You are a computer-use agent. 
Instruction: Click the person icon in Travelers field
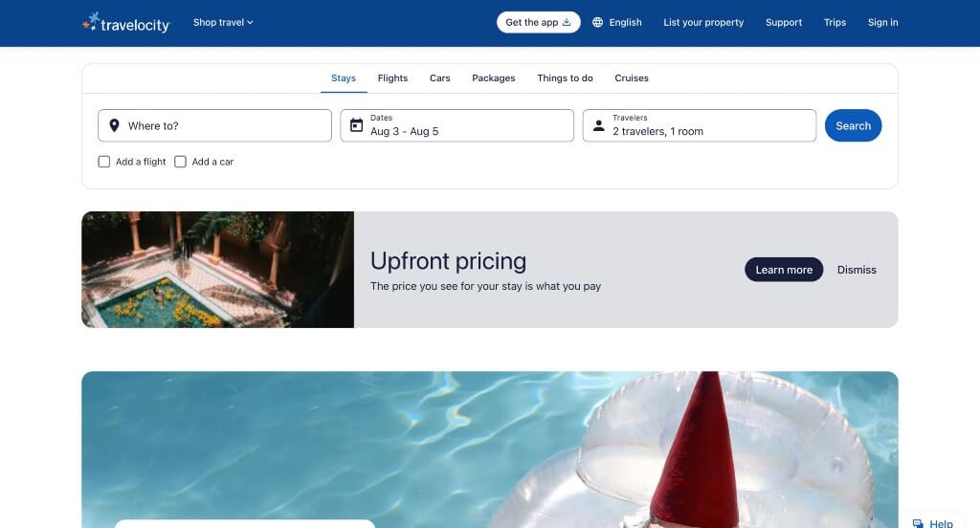pyautogui.click(x=599, y=125)
